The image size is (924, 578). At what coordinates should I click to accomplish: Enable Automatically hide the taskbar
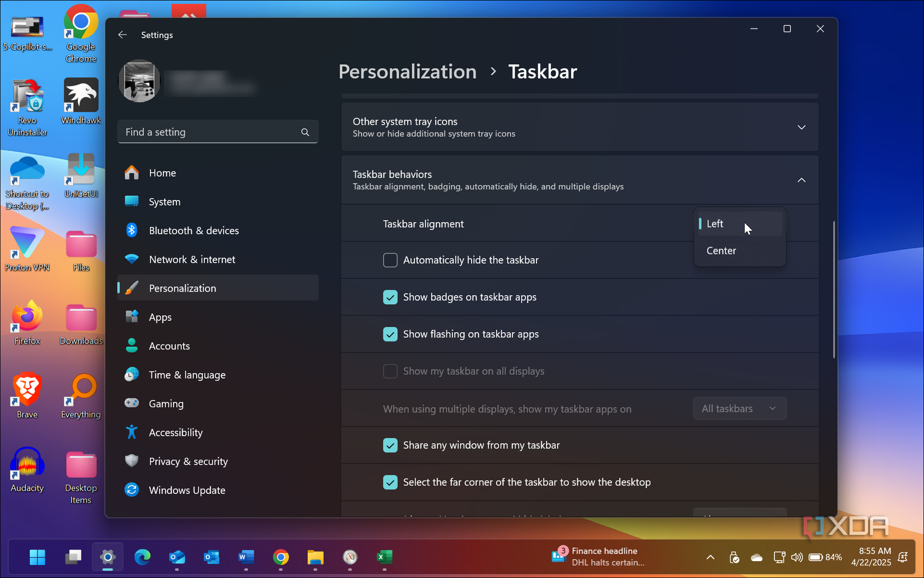(x=390, y=260)
